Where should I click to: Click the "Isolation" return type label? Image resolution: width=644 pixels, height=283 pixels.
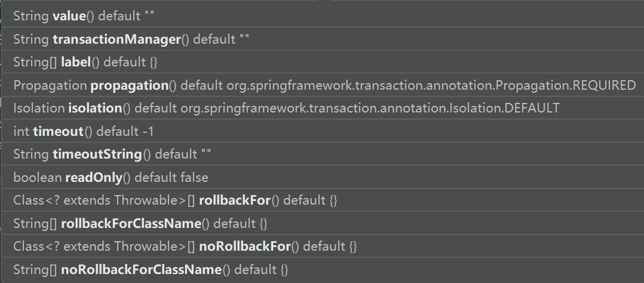point(39,108)
